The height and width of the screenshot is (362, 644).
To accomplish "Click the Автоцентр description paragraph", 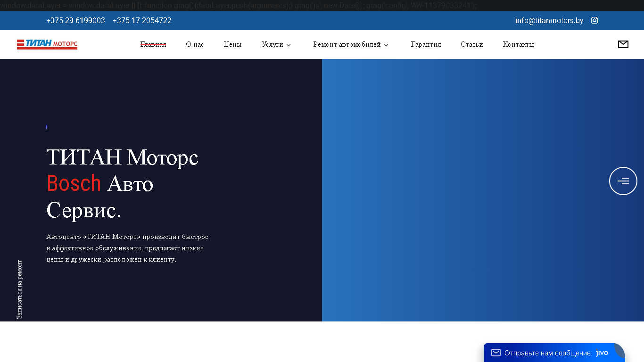I will click(x=127, y=248).
